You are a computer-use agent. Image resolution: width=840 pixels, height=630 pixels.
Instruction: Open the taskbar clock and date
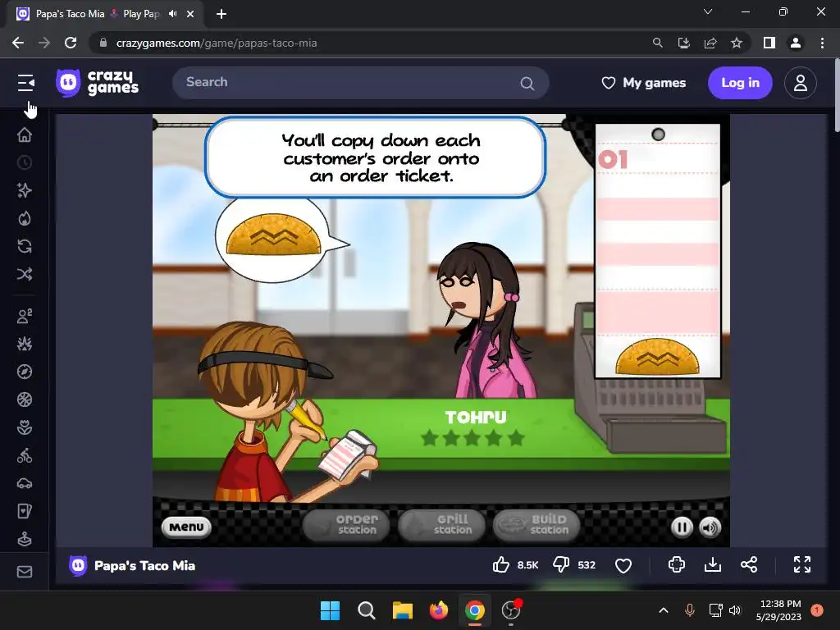pyautogui.click(x=779, y=610)
